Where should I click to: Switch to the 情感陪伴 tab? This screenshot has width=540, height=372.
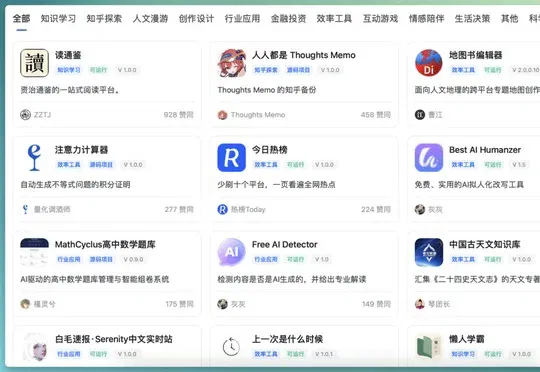[426, 19]
